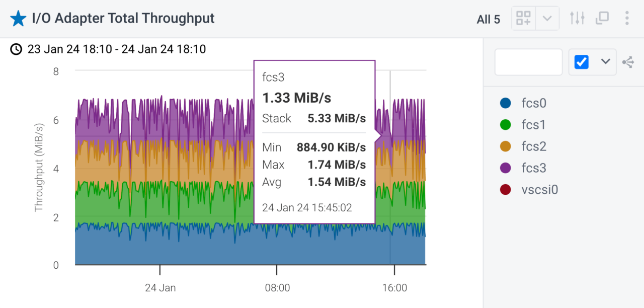Toggle the select-all legend checkbox
This screenshot has height=308, width=644.
click(582, 62)
